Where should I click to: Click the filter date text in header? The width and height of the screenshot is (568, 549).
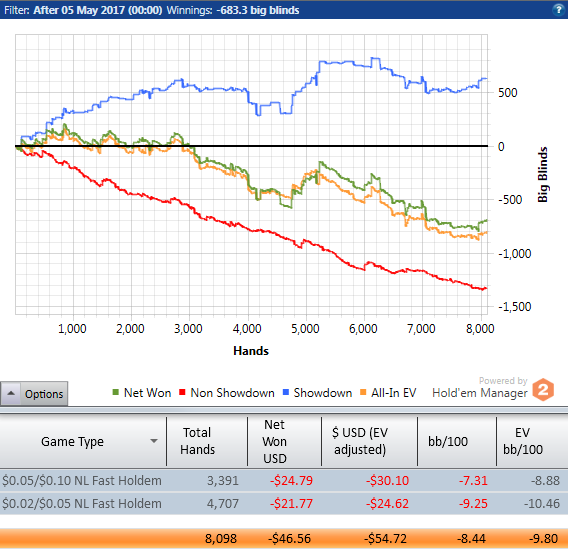point(97,10)
